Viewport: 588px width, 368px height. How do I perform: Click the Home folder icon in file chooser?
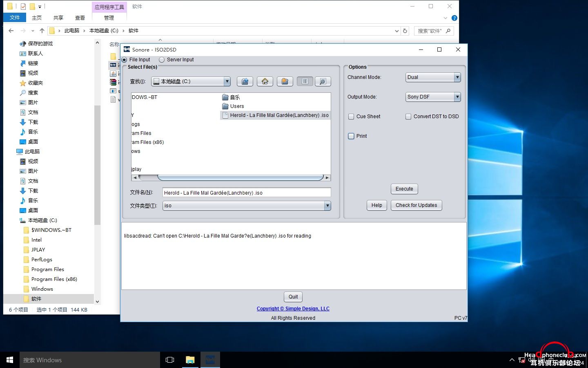coord(265,81)
